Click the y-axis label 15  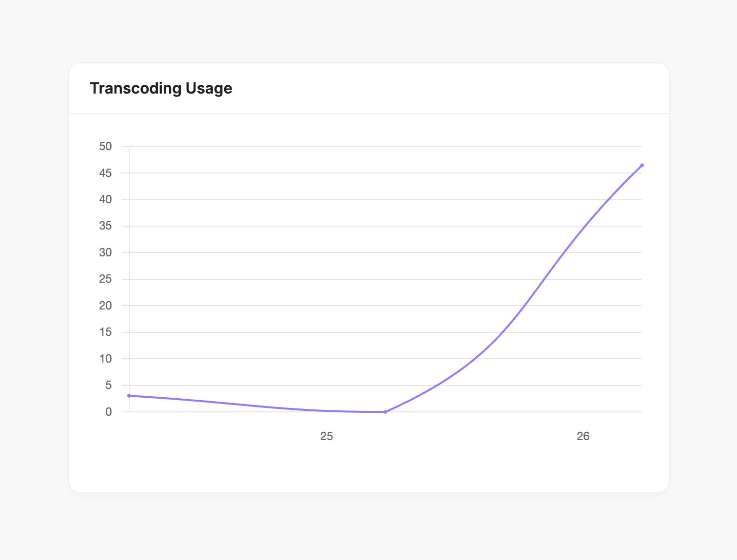[105, 332]
